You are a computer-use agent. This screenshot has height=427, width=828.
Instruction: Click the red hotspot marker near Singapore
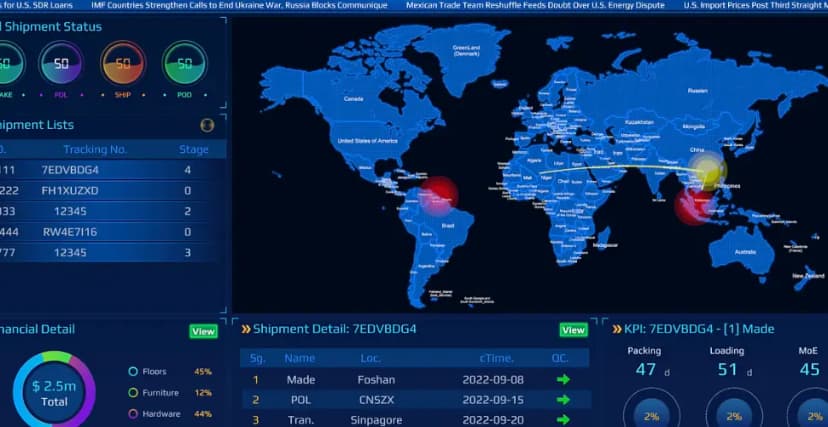coord(692,206)
